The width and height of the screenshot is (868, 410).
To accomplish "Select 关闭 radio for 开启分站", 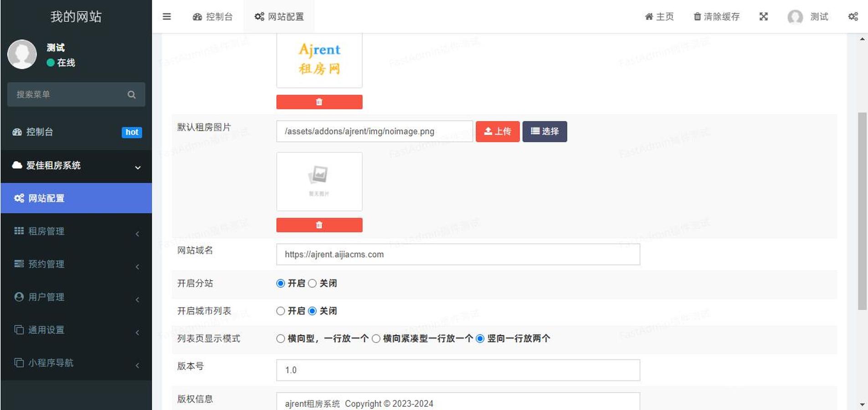I will pos(313,283).
